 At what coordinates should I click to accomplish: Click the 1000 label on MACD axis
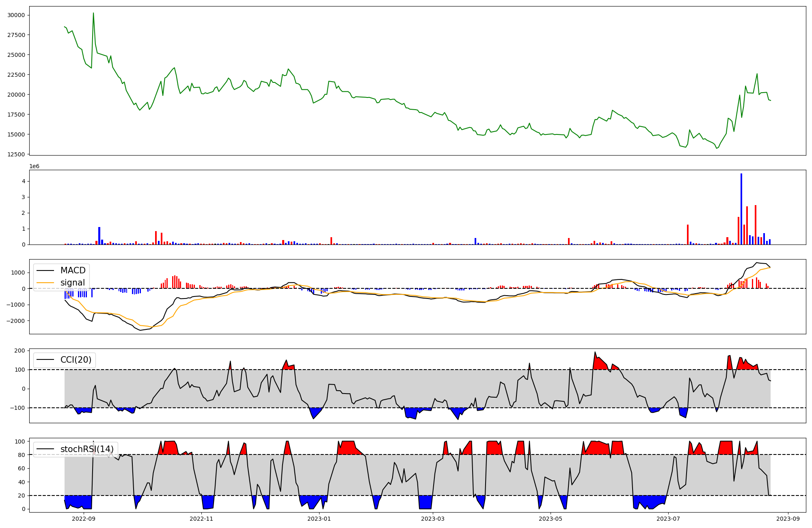pyautogui.click(x=19, y=273)
